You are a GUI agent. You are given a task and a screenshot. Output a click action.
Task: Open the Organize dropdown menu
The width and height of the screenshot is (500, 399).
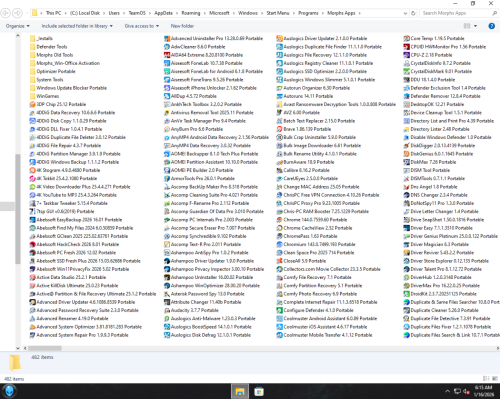18,26
